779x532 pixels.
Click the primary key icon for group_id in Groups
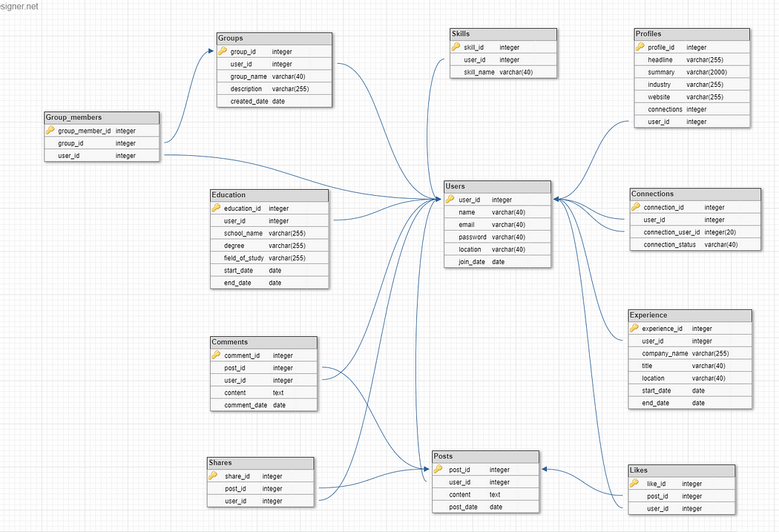(222, 51)
